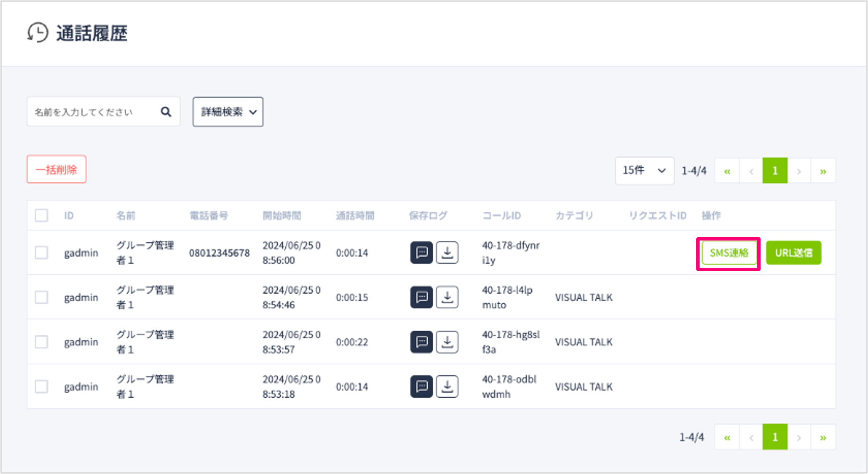Open chat log for 8:56:00 call
The image size is (868, 474).
421,253
